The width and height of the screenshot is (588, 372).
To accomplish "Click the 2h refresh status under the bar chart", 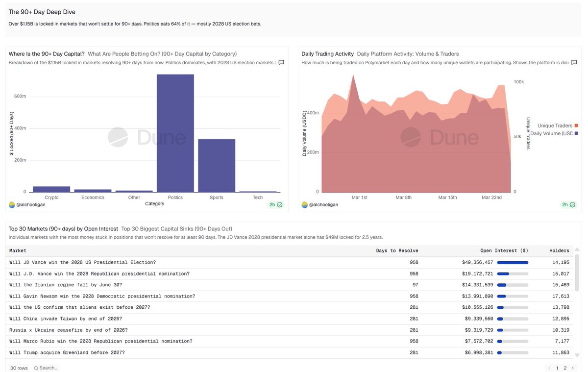I will coord(275,204).
